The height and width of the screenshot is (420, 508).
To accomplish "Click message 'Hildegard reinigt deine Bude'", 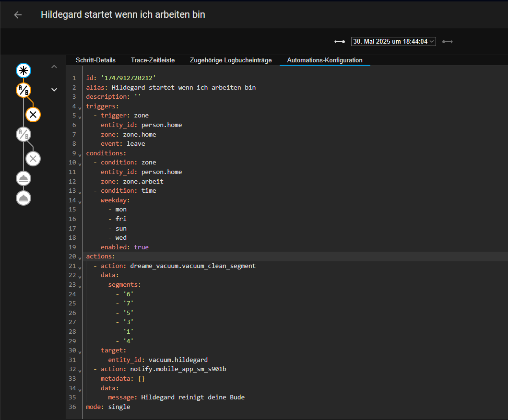I will coord(193,397).
